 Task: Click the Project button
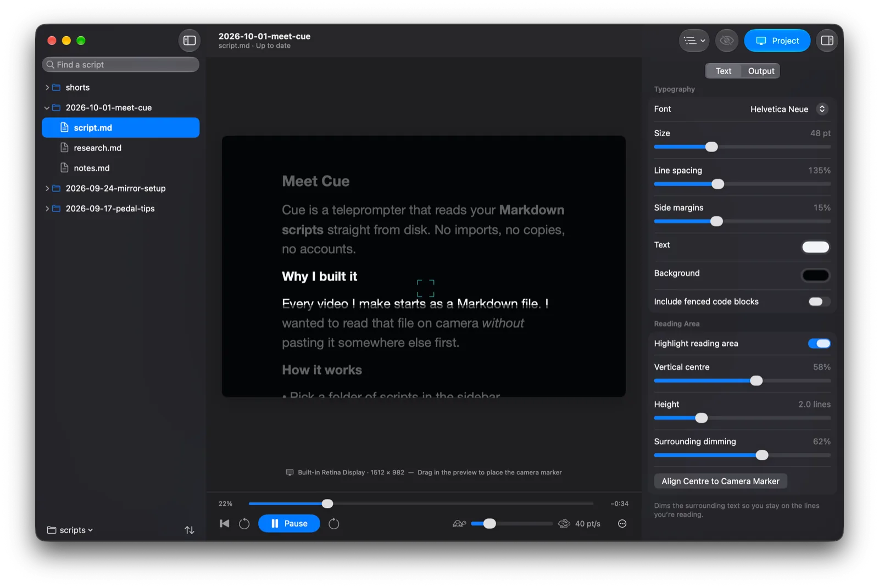[777, 41]
